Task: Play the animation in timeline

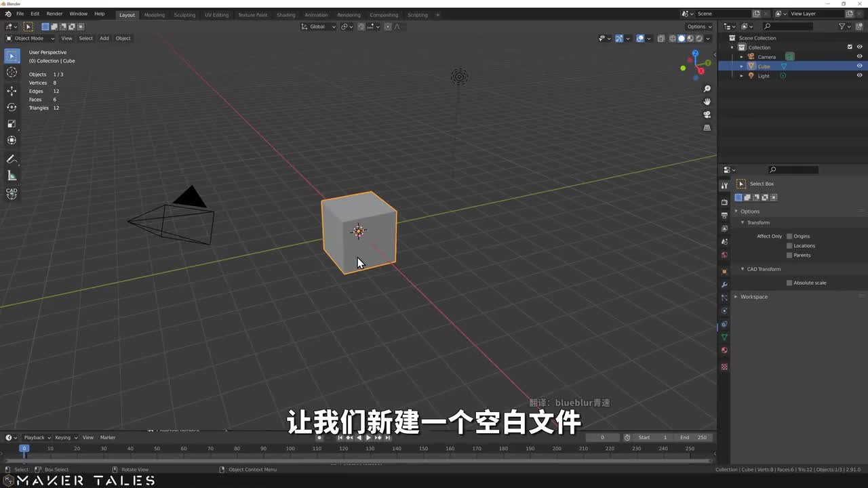Action: click(x=369, y=438)
